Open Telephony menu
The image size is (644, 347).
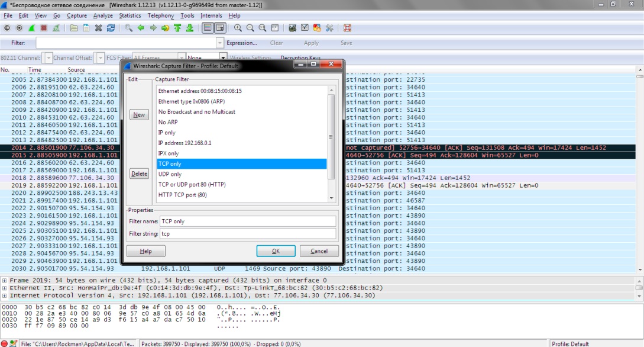(161, 15)
